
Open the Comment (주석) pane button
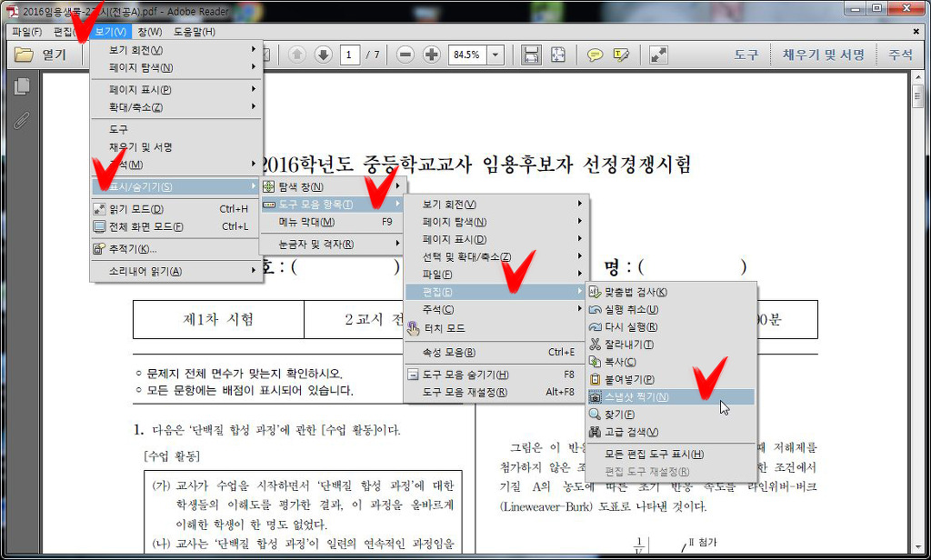tap(900, 55)
